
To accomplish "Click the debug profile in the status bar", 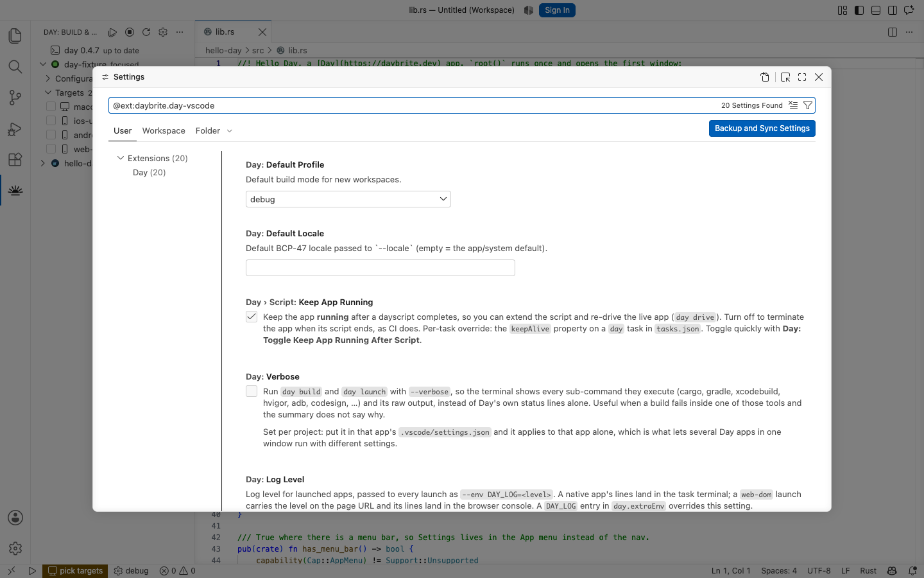I will (x=131, y=570).
